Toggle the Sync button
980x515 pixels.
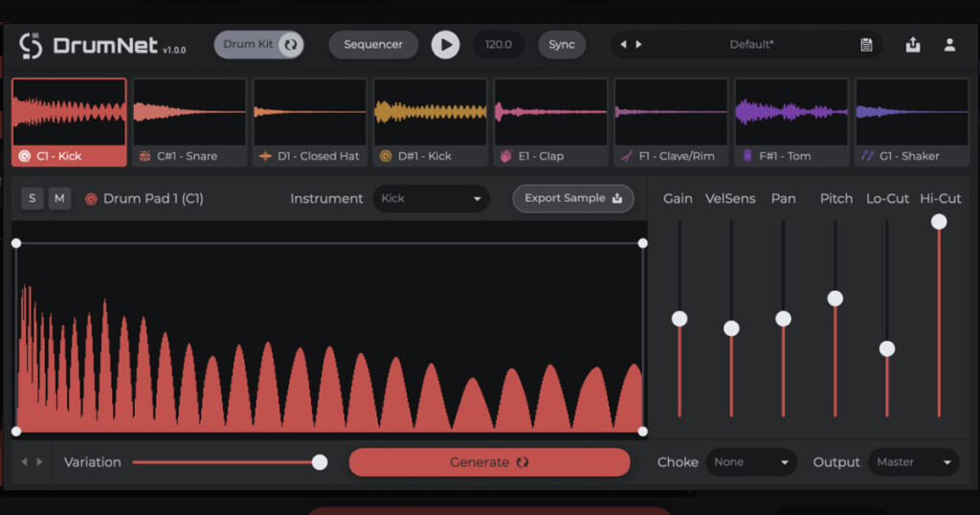pos(561,45)
